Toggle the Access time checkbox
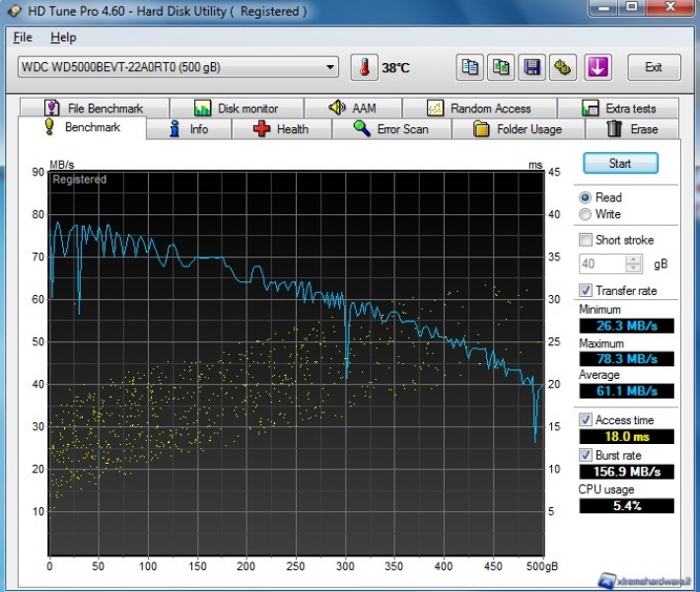 coord(587,419)
